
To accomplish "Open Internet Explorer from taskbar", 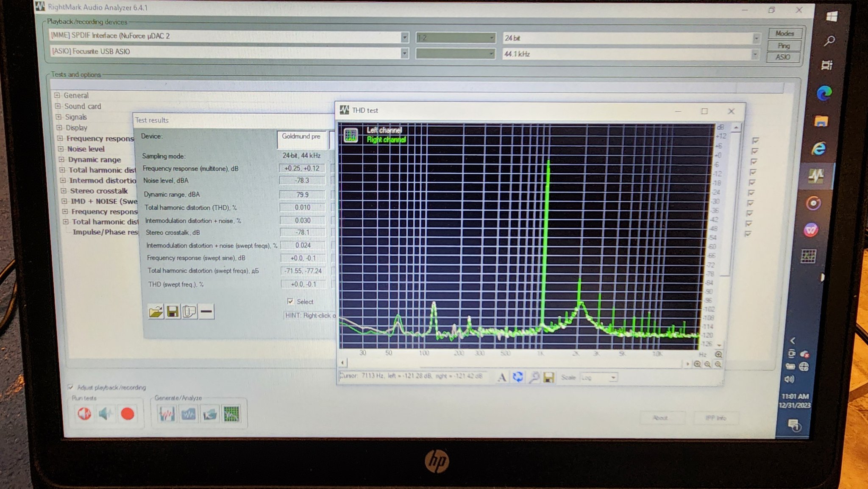I will [819, 148].
